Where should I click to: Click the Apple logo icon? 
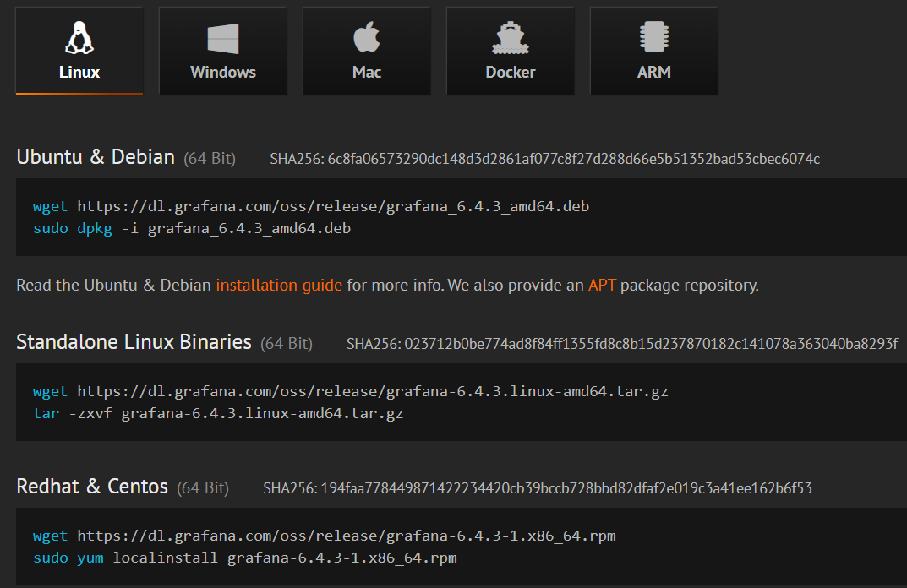(x=367, y=37)
